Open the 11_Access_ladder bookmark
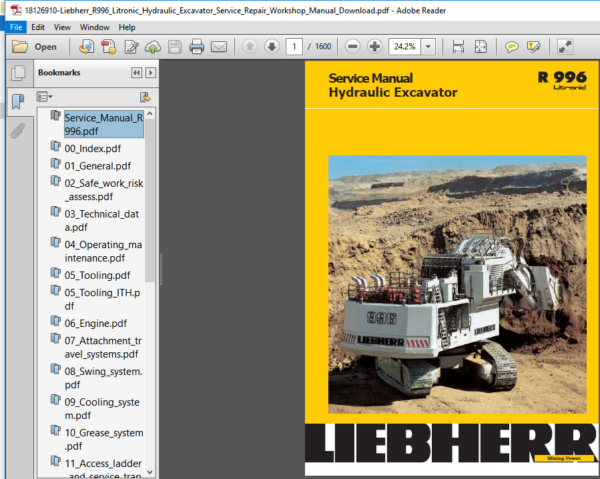Screen dimensions: 600x479 [103, 469]
